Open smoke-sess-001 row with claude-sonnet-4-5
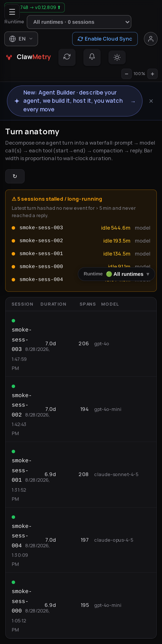This screenshot has width=162, height=644. pyautogui.click(x=81, y=475)
